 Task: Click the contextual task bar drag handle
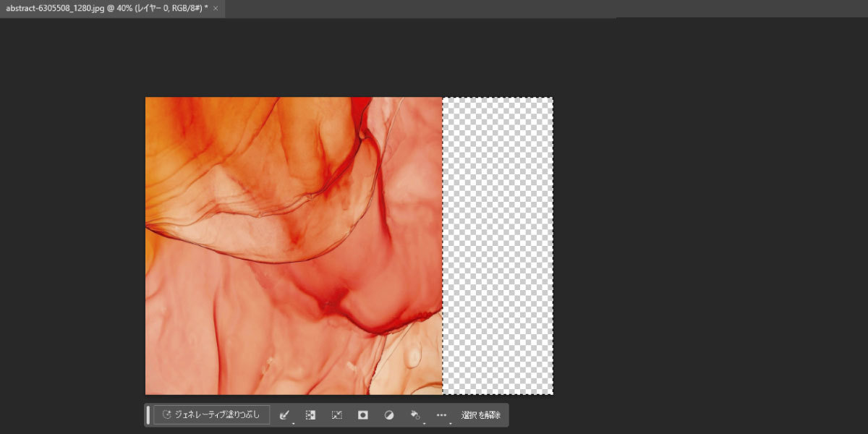click(148, 415)
